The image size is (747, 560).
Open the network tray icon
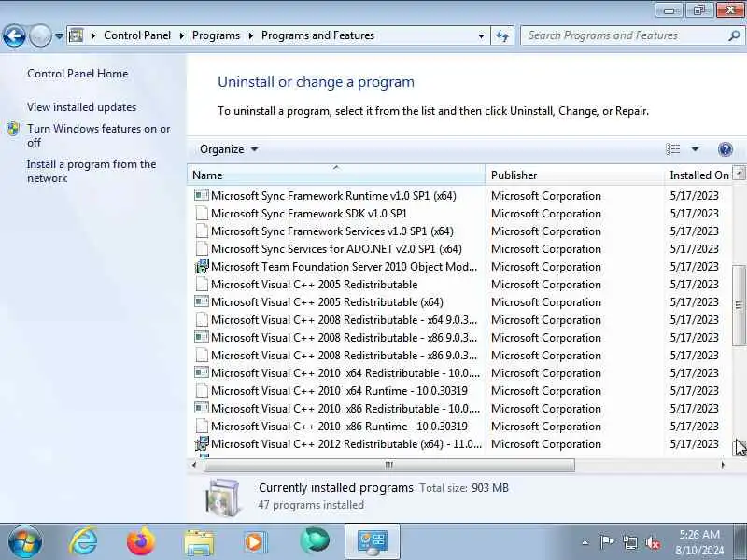(629, 542)
